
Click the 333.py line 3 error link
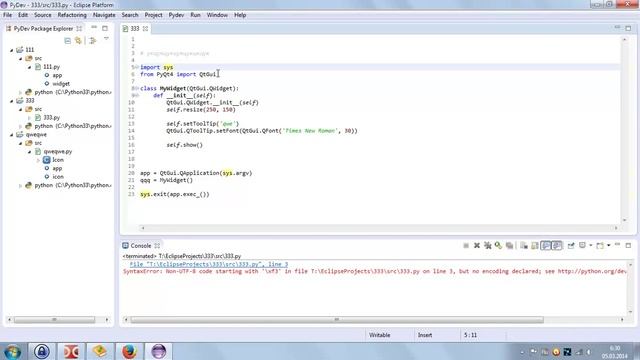click(209, 264)
